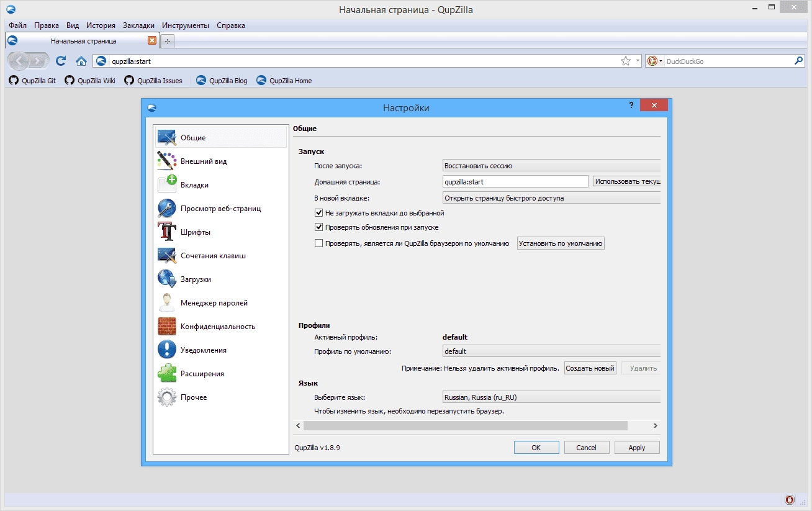The image size is (812, 511).
Task: Open the Профиль по умолчанию dropdown
Action: pos(551,351)
